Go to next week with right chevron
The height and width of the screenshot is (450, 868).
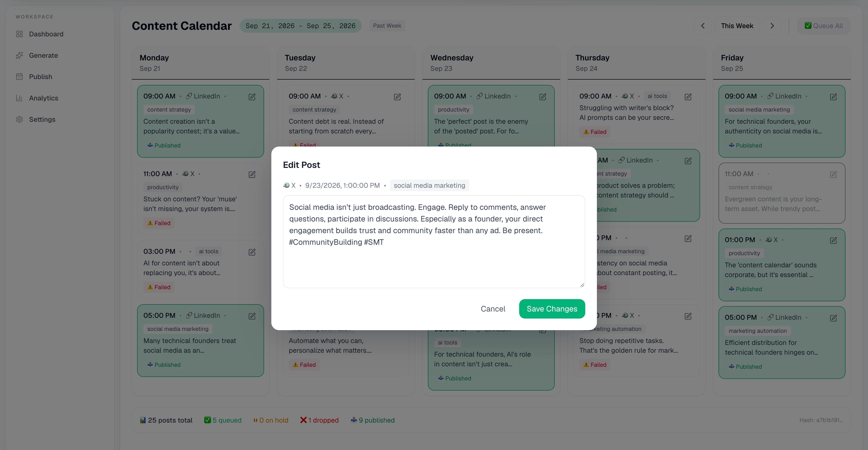[772, 26]
